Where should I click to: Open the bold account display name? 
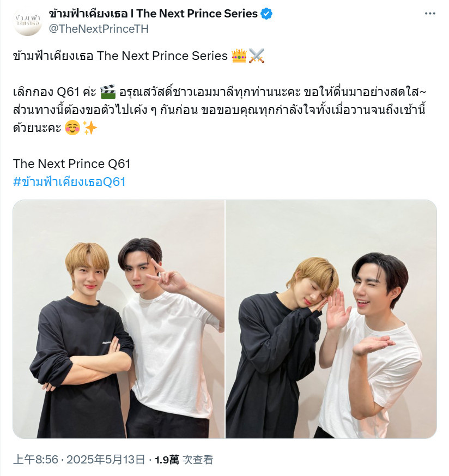click(153, 14)
